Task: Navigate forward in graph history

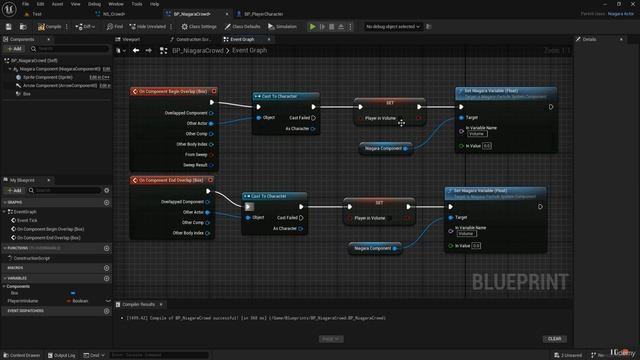Action: point(149,50)
